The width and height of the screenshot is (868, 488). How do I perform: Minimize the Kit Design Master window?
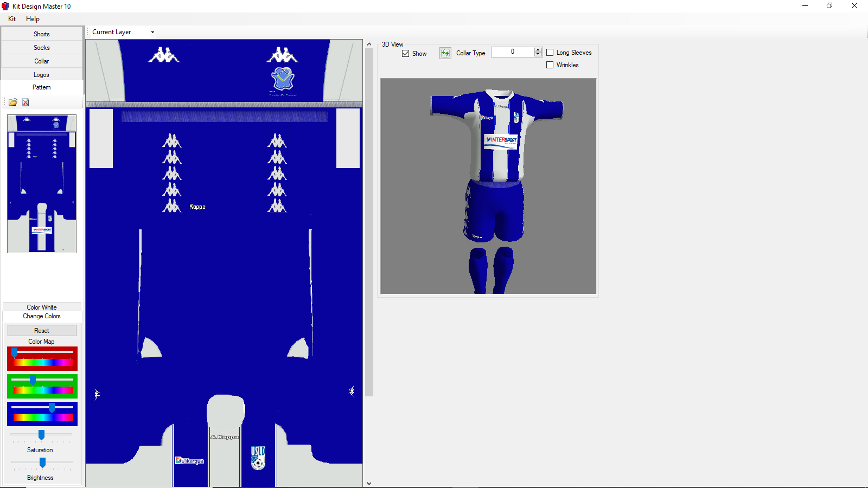click(x=805, y=6)
